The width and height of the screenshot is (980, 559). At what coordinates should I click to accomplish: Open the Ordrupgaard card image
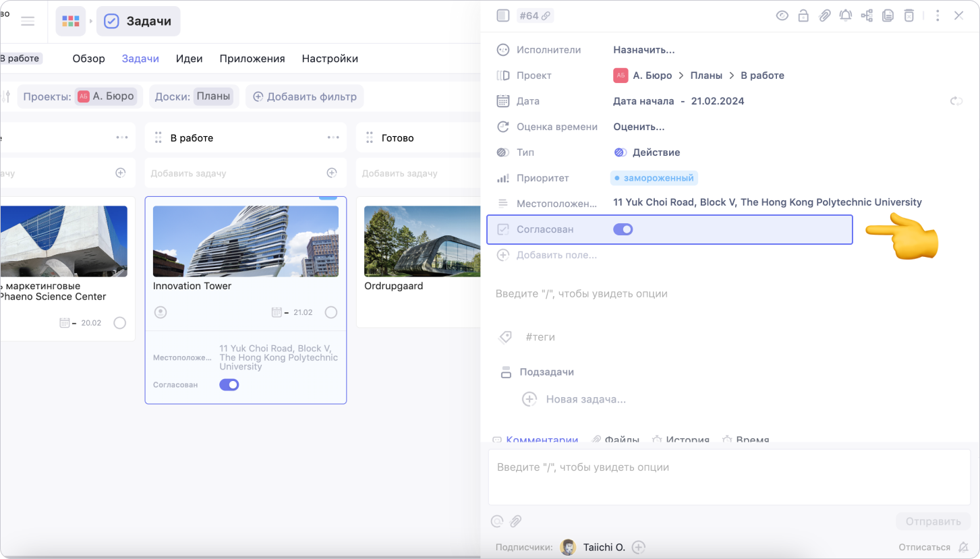pyautogui.click(x=422, y=241)
